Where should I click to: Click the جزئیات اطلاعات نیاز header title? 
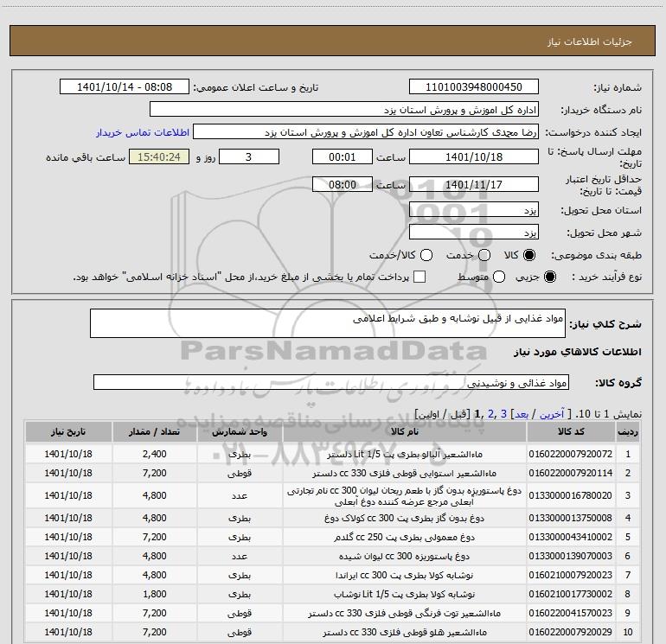coord(590,41)
